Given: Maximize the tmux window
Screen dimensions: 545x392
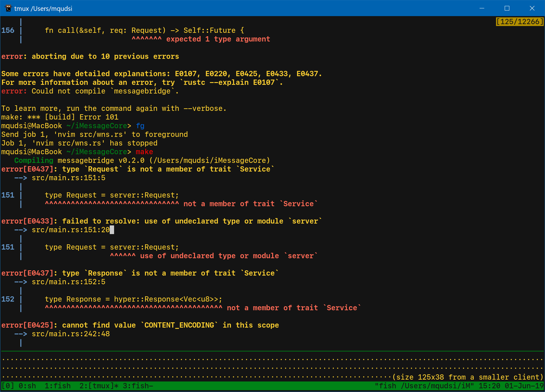Looking at the screenshot, I should click(507, 8).
